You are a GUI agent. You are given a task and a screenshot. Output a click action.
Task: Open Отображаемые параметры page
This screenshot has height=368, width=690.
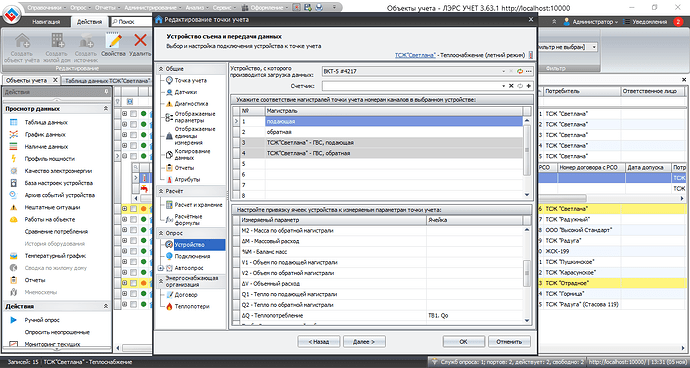[195, 117]
